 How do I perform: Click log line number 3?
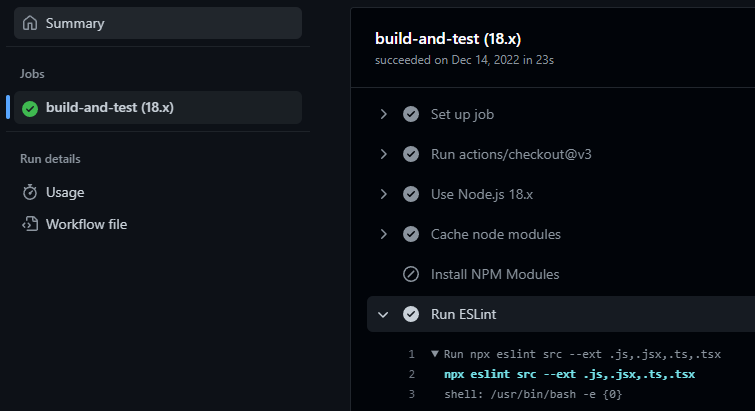[x=412, y=394]
